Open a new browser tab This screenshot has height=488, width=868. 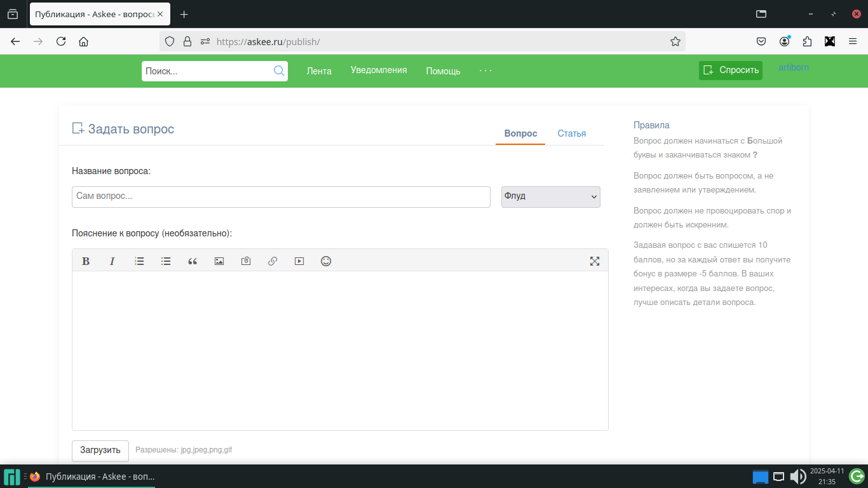tap(184, 14)
